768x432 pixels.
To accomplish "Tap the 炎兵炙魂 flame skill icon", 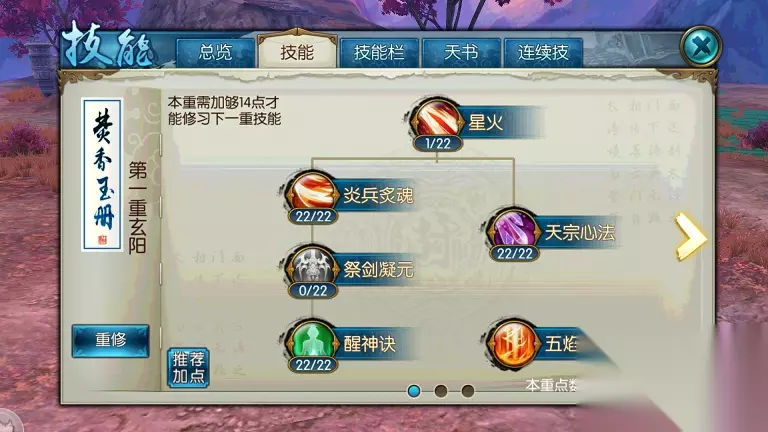I will pyautogui.click(x=312, y=192).
